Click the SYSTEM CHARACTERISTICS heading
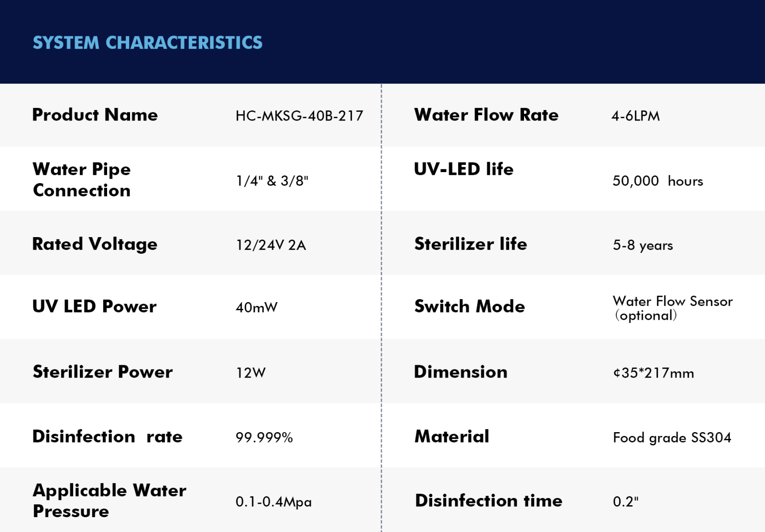Screen dimensions: 765x532 coord(147,43)
